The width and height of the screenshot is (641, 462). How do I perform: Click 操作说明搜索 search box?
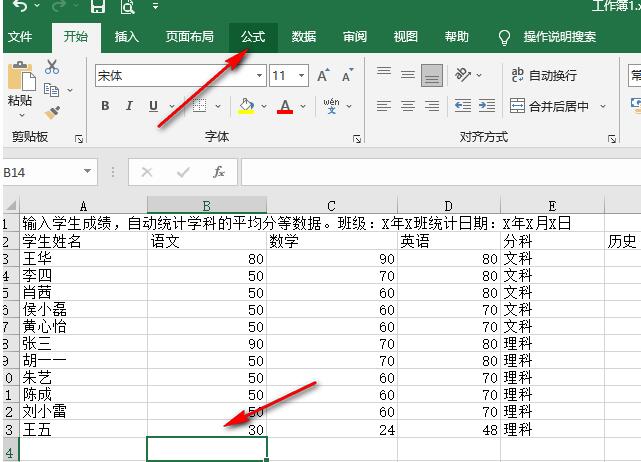click(559, 37)
